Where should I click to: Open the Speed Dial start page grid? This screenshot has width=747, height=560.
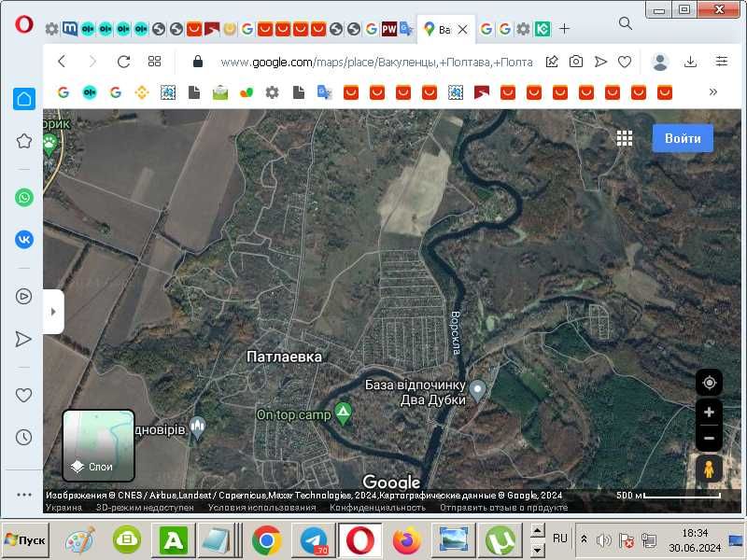154,61
